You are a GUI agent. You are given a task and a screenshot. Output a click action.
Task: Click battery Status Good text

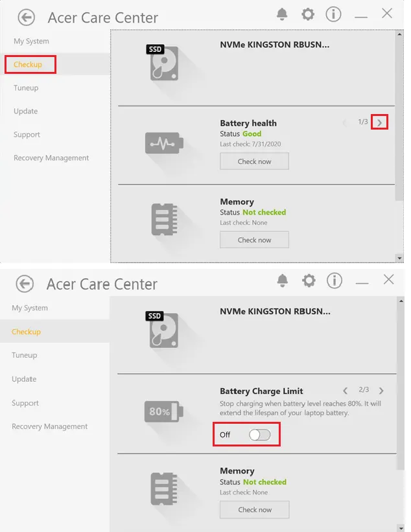tap(241, 133)
